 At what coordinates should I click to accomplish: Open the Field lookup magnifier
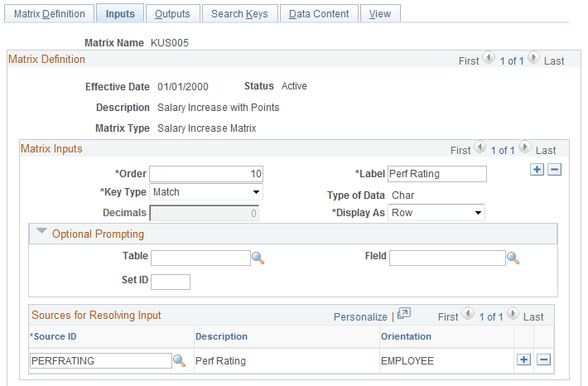click(x=513, y=258)
